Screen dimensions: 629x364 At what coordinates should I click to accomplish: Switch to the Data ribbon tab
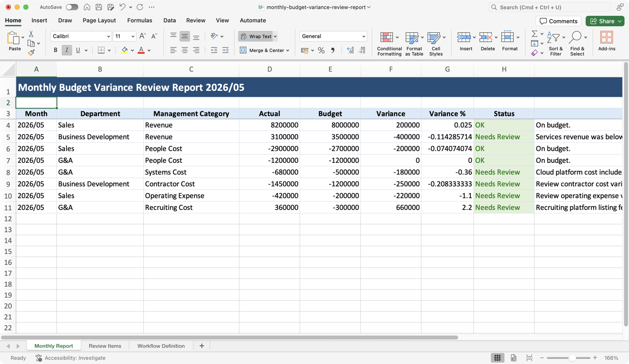pos(169,21)
